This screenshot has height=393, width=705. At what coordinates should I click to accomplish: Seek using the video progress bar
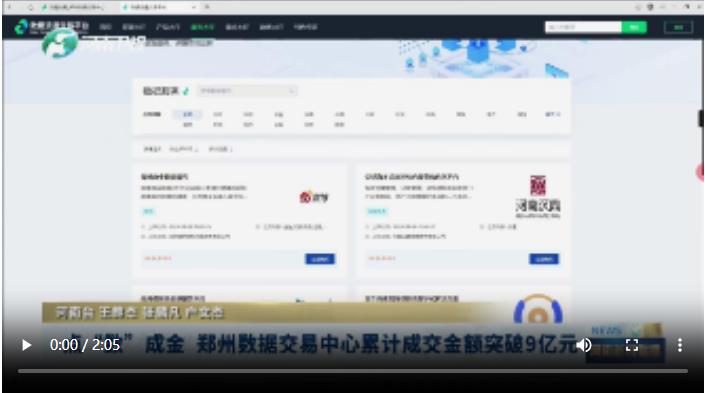tap(352, 371)
